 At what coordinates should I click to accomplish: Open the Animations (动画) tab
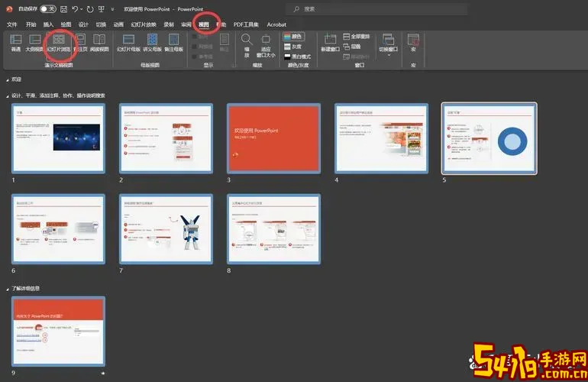pos(118,24)
